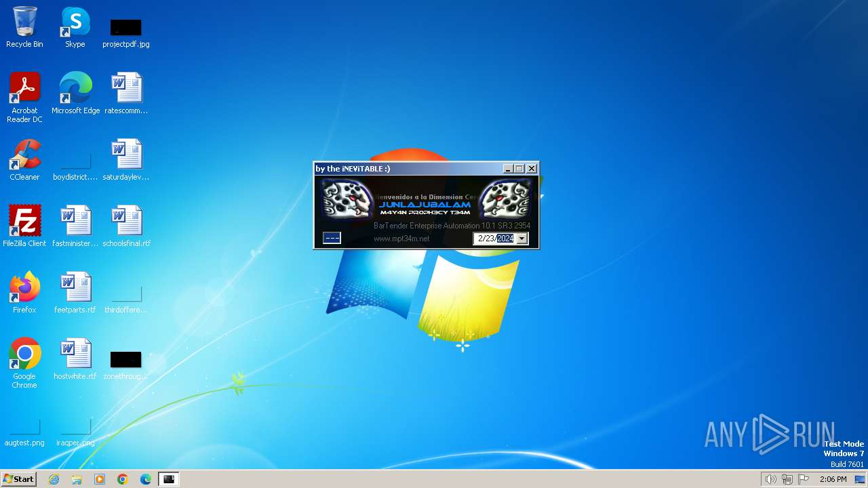Select the Google Chrome desktop shortcut
Image resolution: width=868 pixels, height=488 pixels.
[24, 363]
